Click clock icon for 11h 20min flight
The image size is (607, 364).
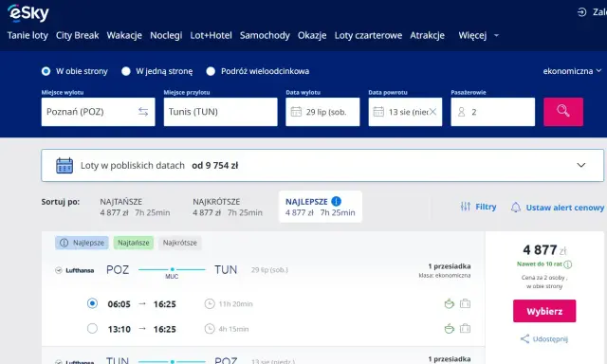[210, 304]
